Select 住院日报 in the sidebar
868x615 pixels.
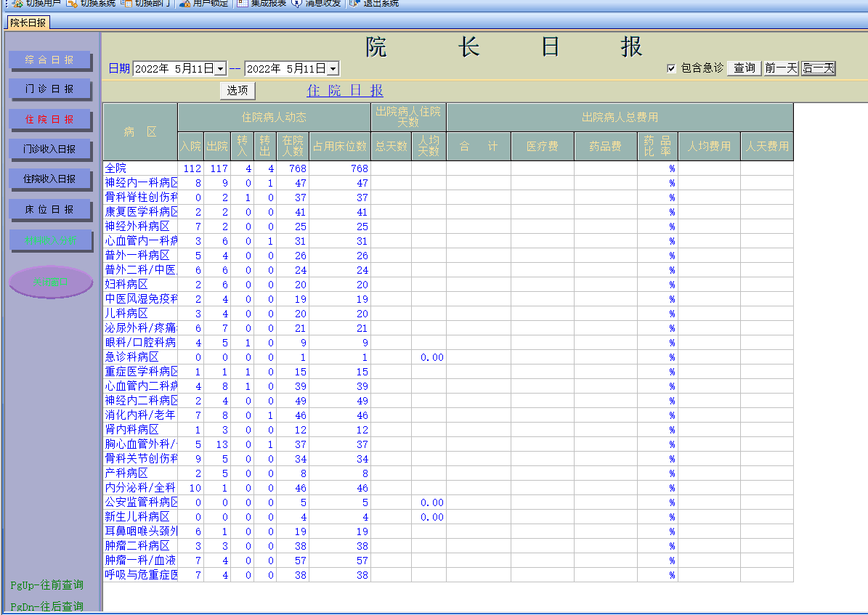pyautogui.click(x=49, y=119)
